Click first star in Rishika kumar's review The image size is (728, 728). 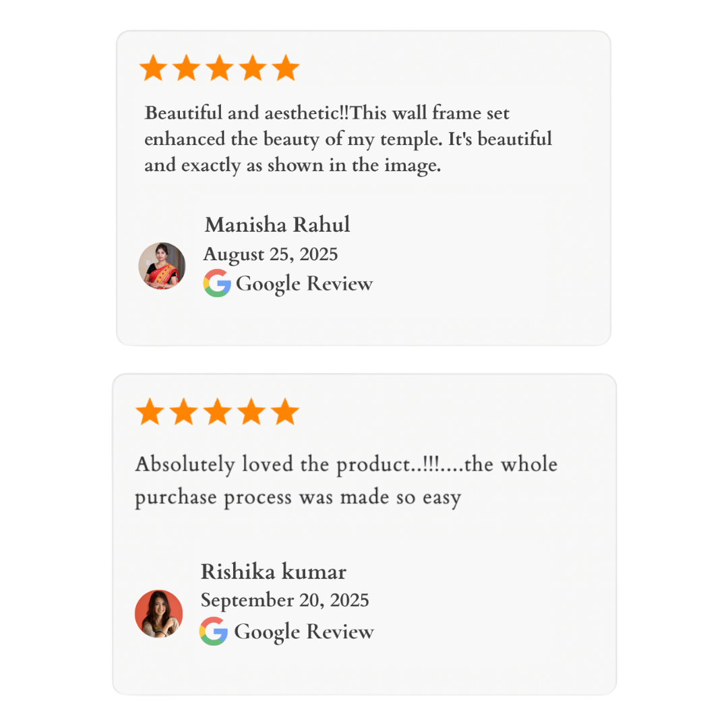[x=150, y=412]
